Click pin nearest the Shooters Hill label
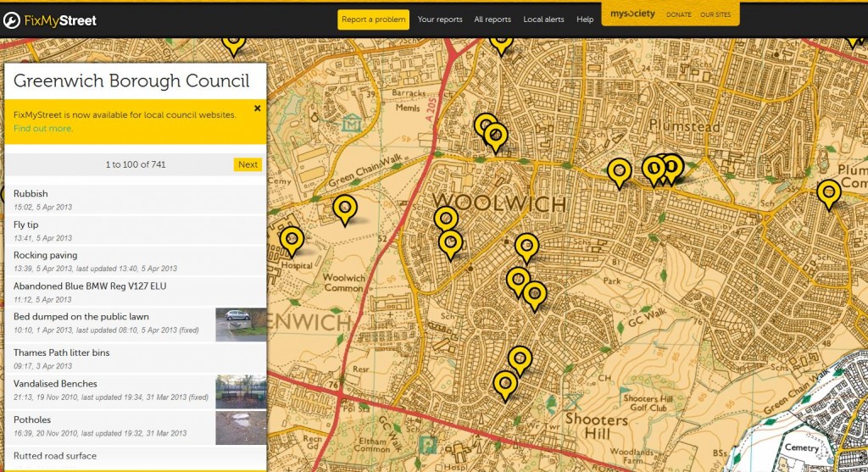This screenshot has height=472, width=868. pyautogui.click(x=505, y=385)
